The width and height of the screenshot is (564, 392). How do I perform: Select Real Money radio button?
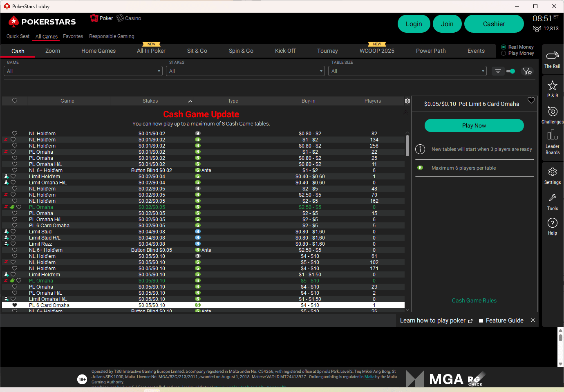pos(504,47)
